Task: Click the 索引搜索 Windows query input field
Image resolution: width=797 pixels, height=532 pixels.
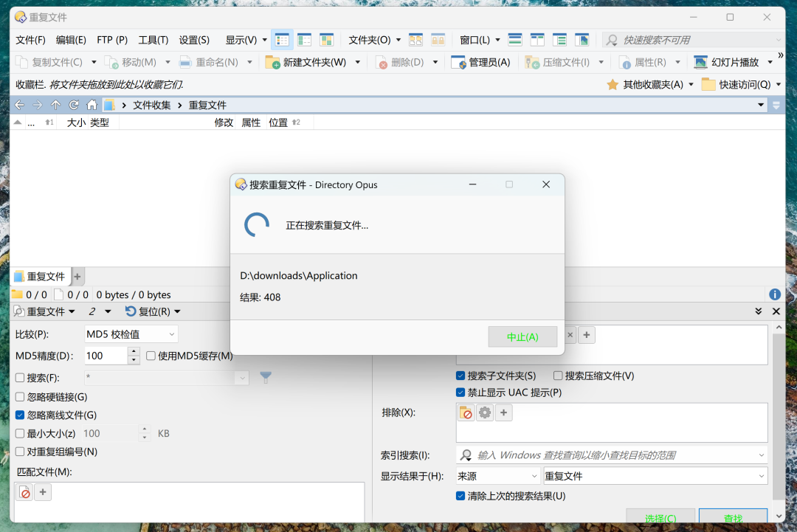Action: (x=611, y=455)
